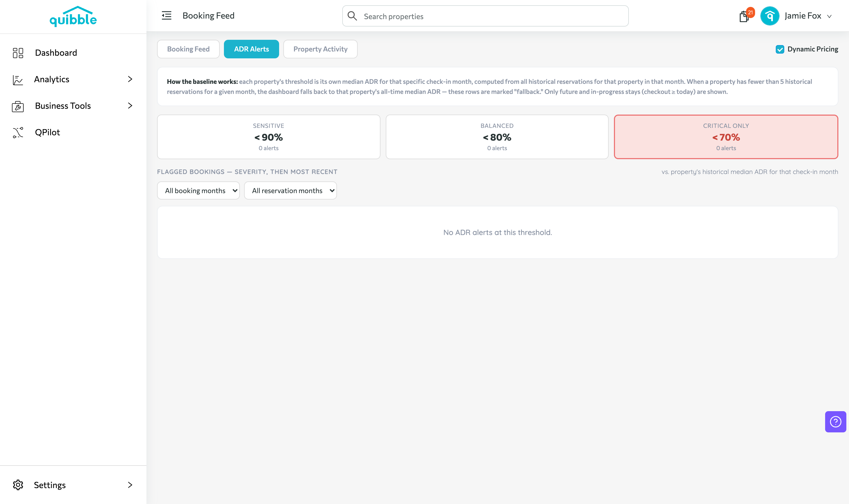Select the Sensitive <90% threshold card
Viewport: 849px width, 504px height.
tap(268, 137)
